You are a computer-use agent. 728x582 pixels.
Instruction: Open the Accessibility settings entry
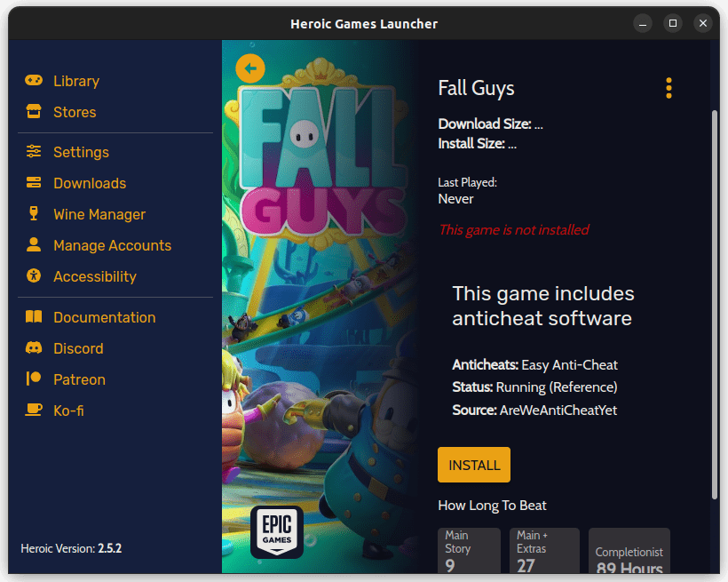click(x=95, y=276)
